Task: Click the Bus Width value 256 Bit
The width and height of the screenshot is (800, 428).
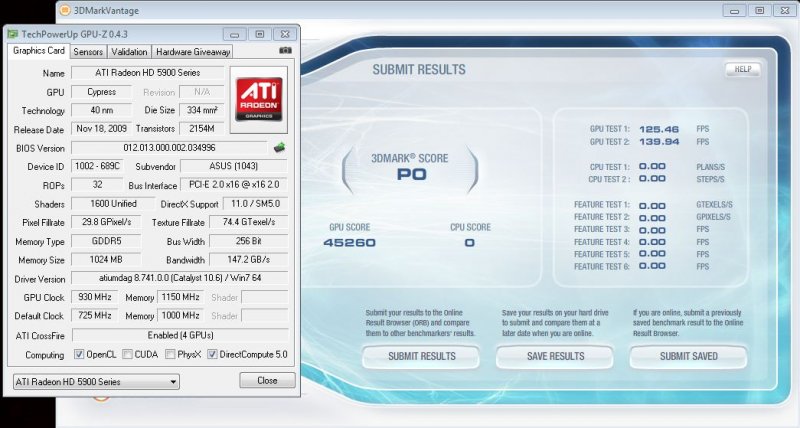Action: coord(248,241)
